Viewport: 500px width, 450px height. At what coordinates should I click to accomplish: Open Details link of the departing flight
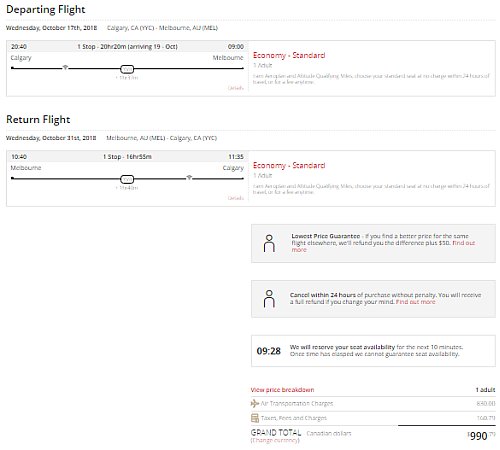click(x=236, y=88)
